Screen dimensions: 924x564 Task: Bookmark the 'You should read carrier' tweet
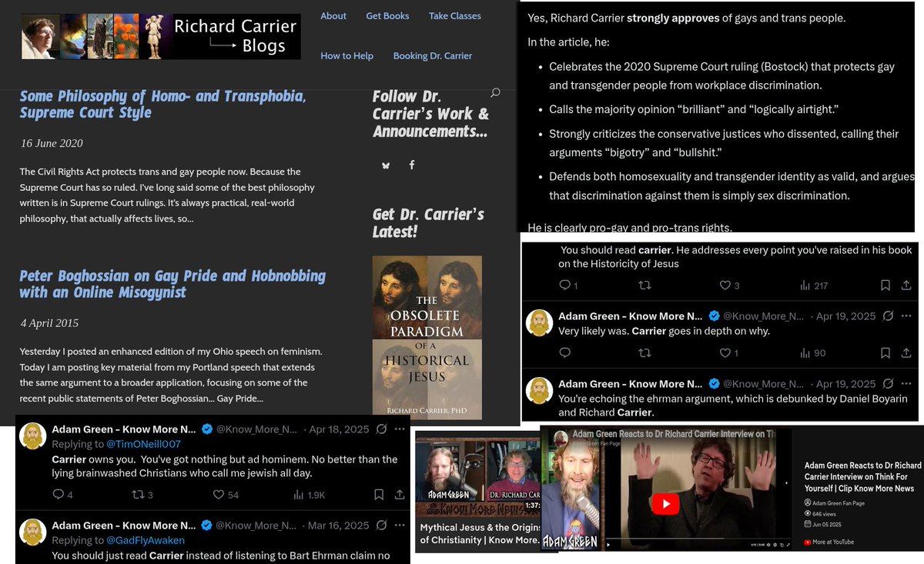coord(885,285)
